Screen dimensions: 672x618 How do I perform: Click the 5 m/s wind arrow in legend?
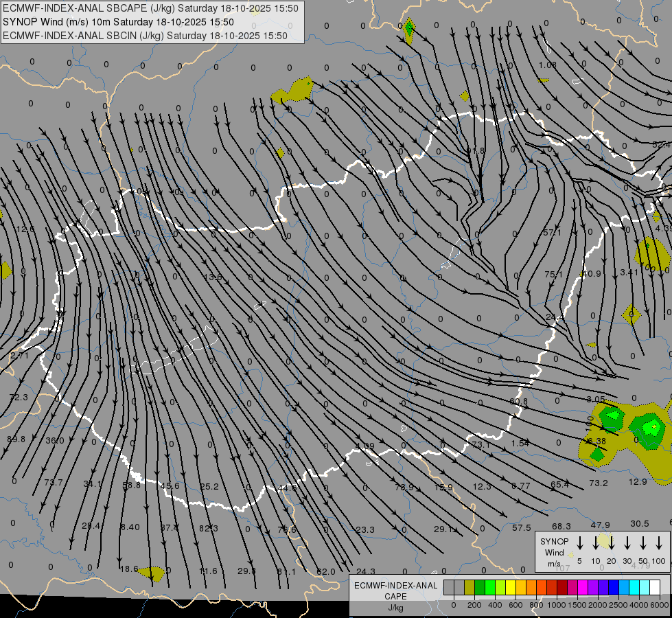click(580, 543)
